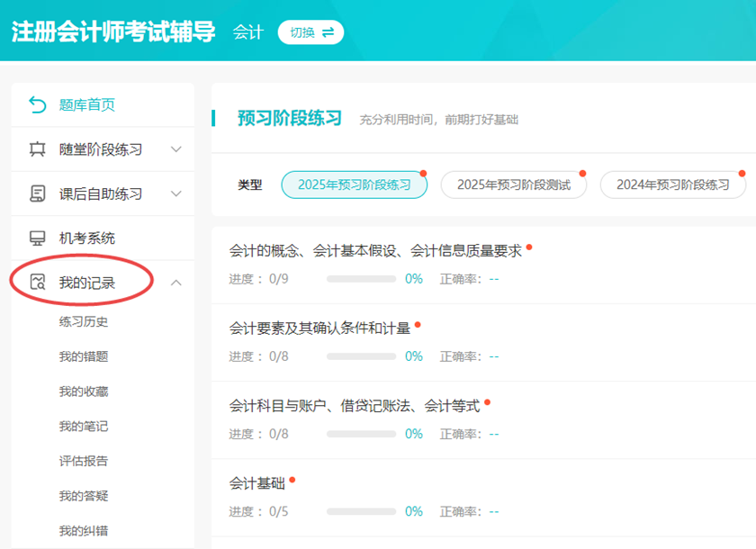Click progress bar of 会计的概念 chapter
The height and width of the screenshot is (549, 756).
tap(361, 279)
